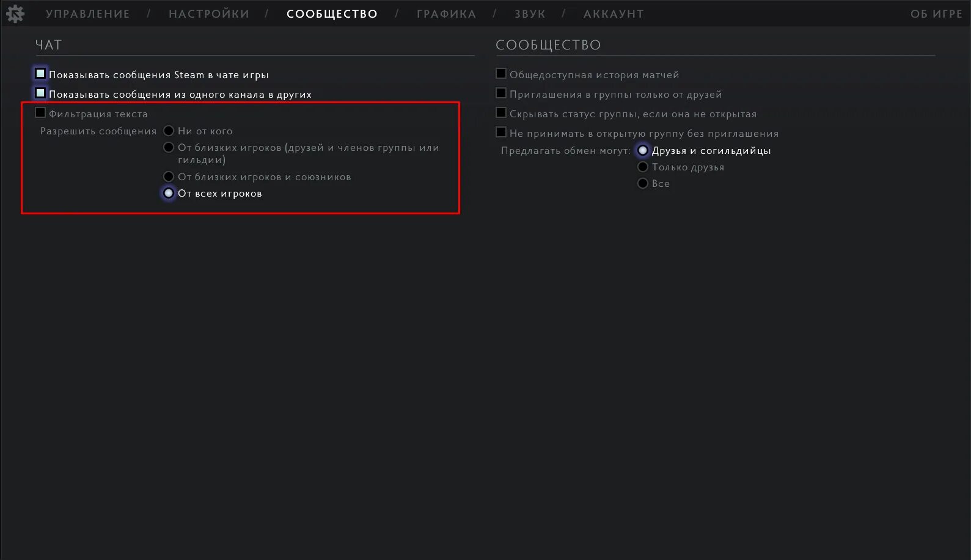Click the Об игре link
Screen dimensions: 971x560
tap(936, 14)
